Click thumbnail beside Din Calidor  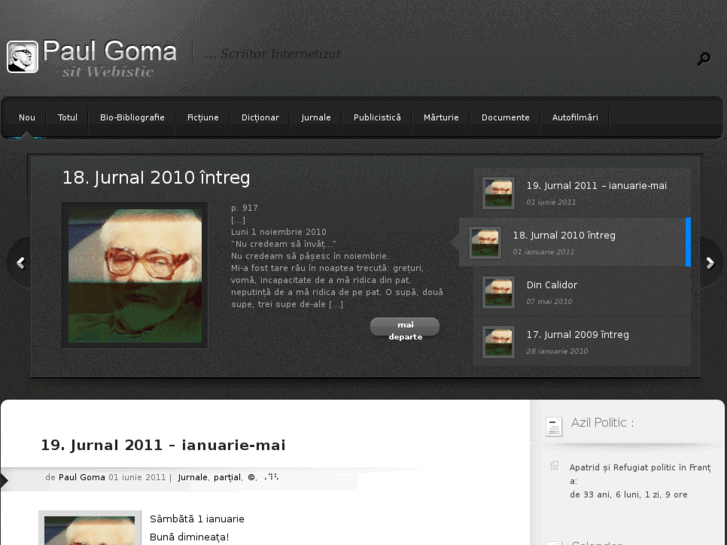pyautogui.click(x=498, y=292)
